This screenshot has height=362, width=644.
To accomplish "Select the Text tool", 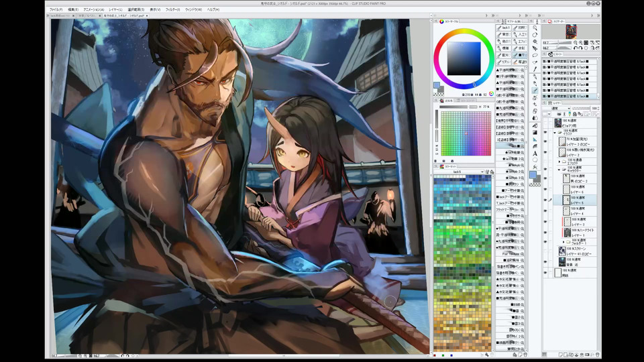I will [535, 154].
